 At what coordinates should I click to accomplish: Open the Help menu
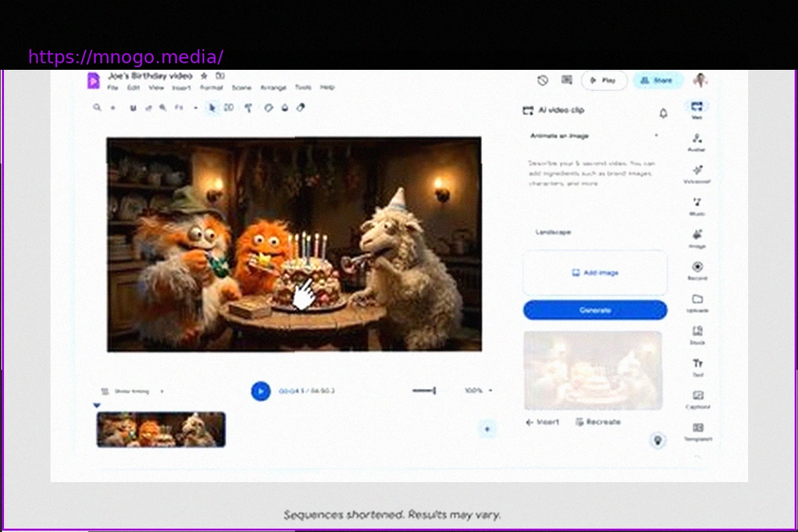coord(327,88)
